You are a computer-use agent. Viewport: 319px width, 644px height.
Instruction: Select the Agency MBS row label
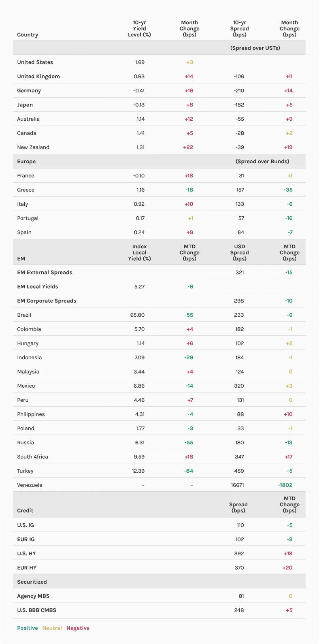click(33, 596)
